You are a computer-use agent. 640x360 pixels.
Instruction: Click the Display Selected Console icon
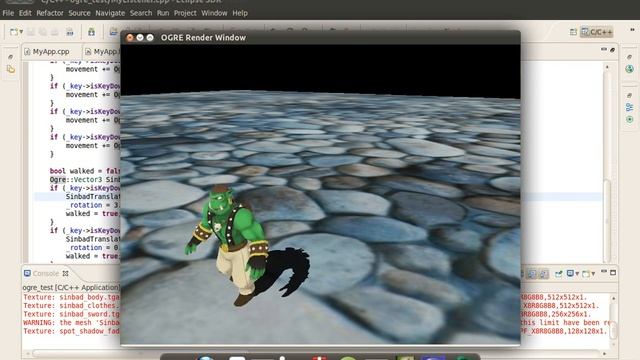570,273
